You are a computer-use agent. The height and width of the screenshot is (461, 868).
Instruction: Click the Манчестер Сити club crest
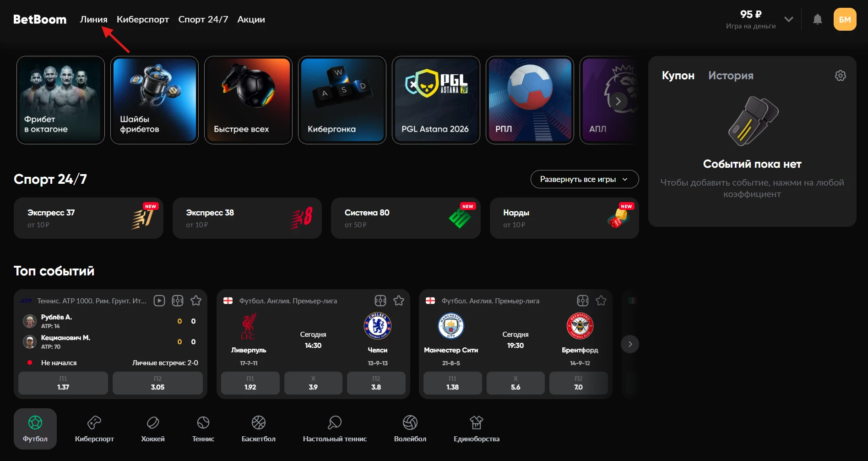click(451, 326)
